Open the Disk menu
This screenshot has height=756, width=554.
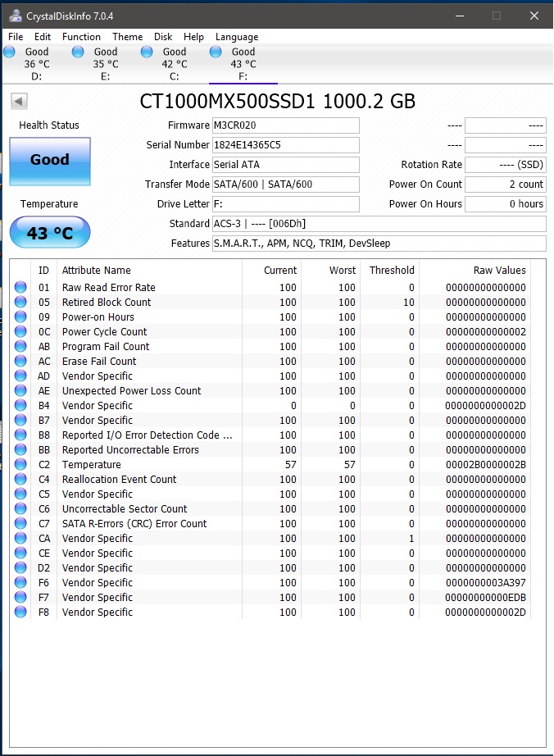click(163, 37)
